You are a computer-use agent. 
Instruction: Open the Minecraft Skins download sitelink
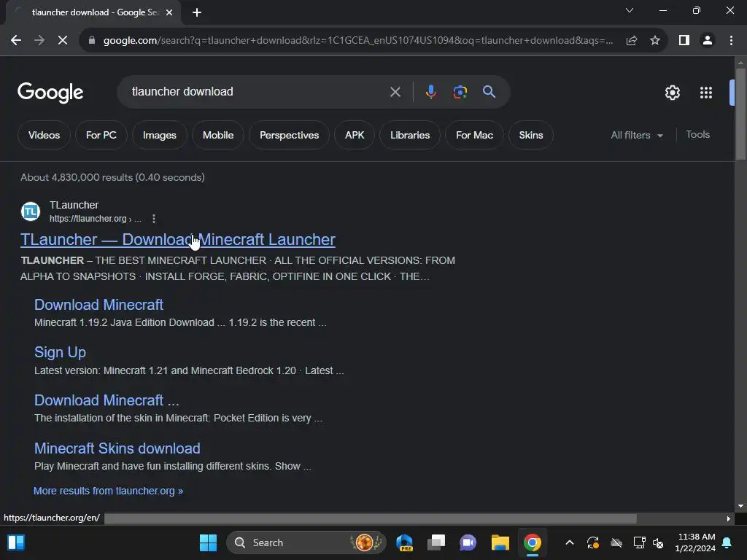[x=117, y=448]
